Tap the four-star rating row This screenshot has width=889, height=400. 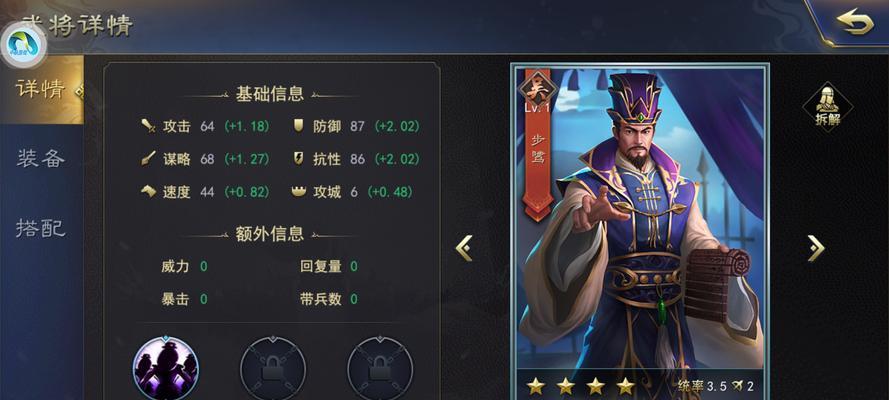click(x=581, y=386)
